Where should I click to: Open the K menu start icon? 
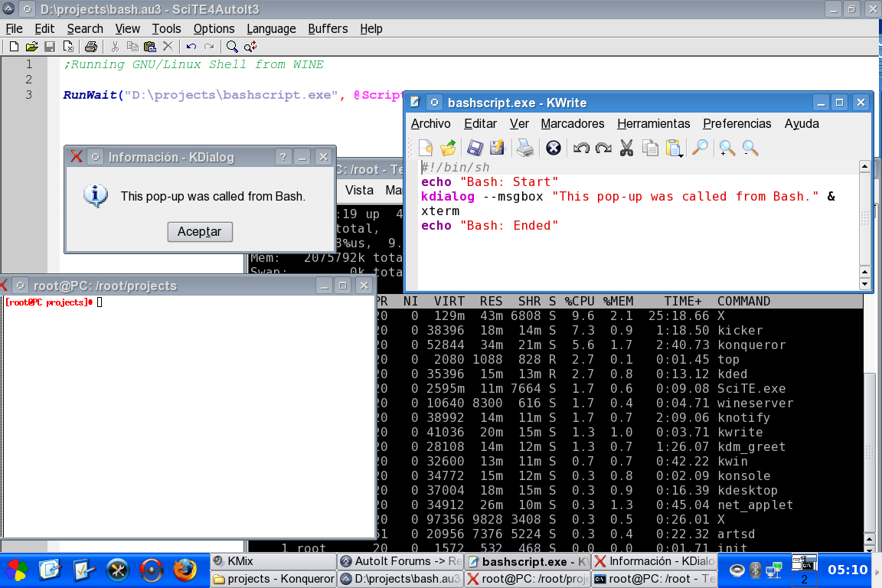(16, 570)
